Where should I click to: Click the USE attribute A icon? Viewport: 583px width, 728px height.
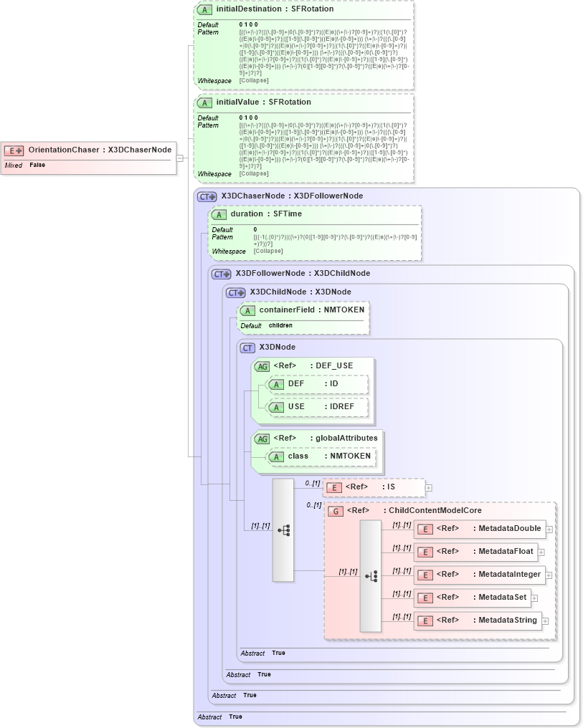click(x=276, y=408)
